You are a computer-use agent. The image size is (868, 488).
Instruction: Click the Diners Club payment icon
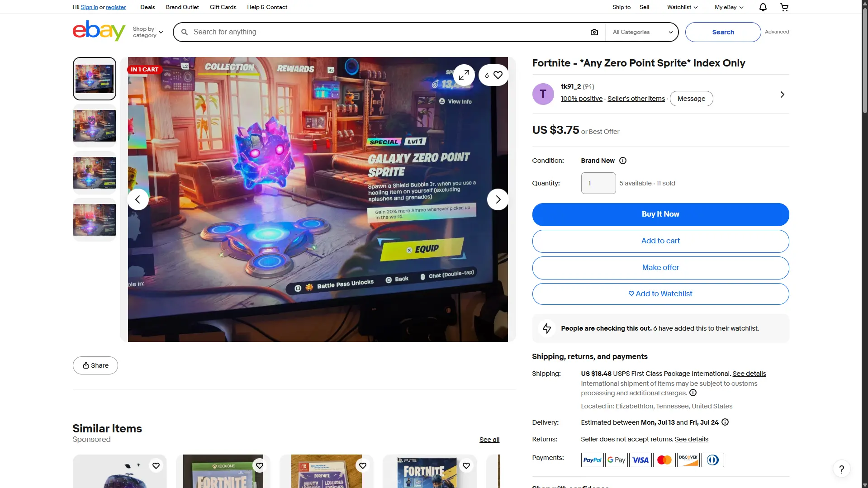[x=713, y=460]
